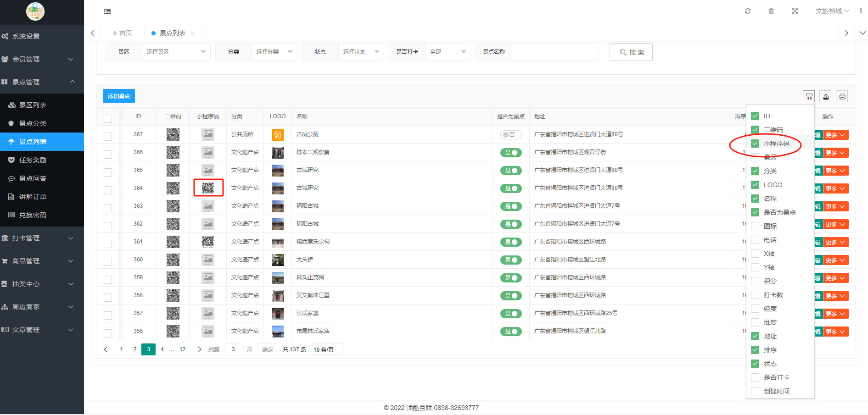The width and height of the screenshot is (868, 415).
Task: Click the 景点名称 search input field
Action: point(555,52)
